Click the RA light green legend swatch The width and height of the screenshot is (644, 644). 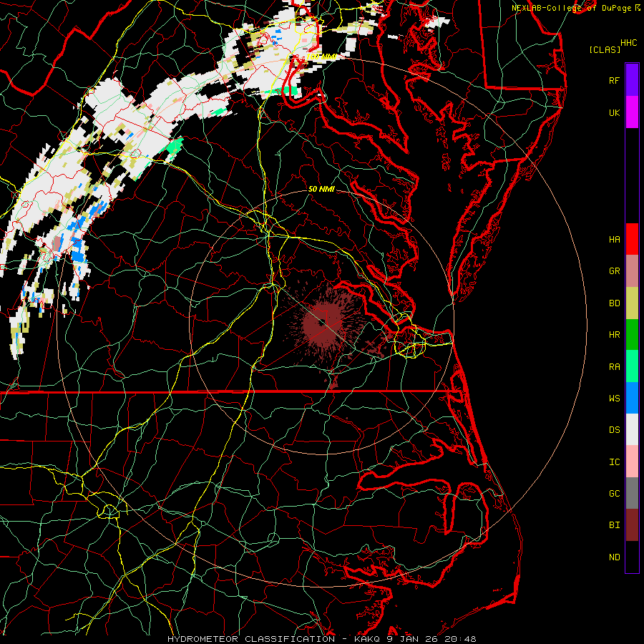[x=632, y=366]
